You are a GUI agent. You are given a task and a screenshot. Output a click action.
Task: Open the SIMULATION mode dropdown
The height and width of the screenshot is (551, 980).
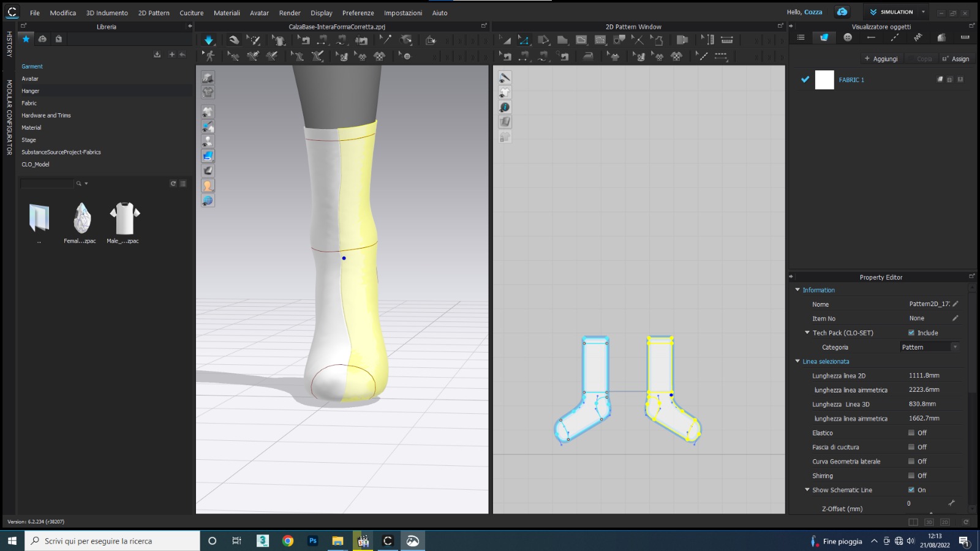923,12
